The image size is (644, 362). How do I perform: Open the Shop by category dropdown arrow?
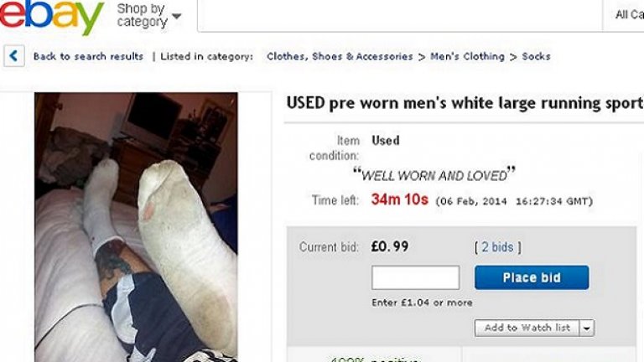pos(177,16)
